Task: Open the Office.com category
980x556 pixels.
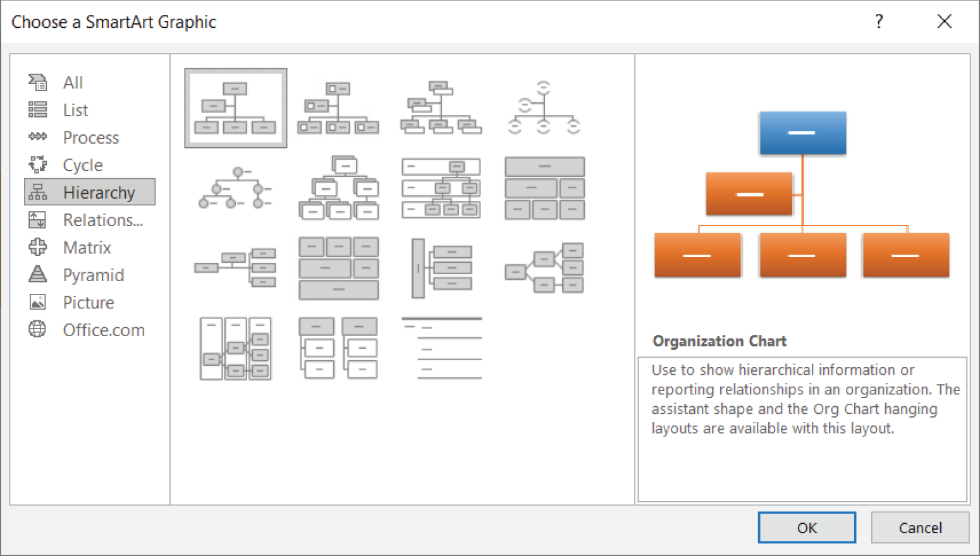Action: coord(90,330)
